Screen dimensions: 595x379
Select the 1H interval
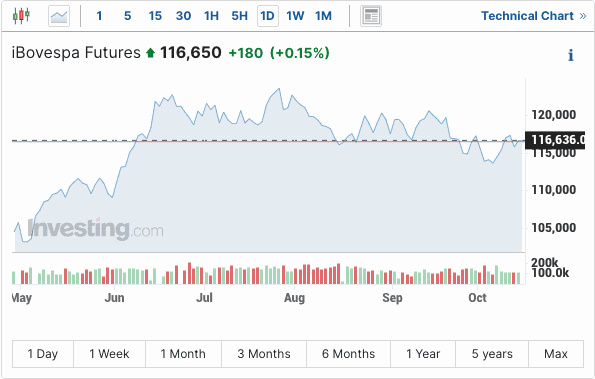[211, 16]
